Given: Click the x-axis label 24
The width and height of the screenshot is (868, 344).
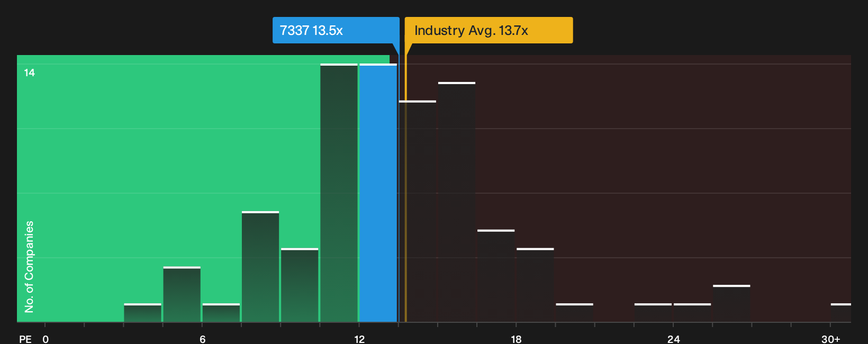Looking at the screenshot, I should point(673,339).
